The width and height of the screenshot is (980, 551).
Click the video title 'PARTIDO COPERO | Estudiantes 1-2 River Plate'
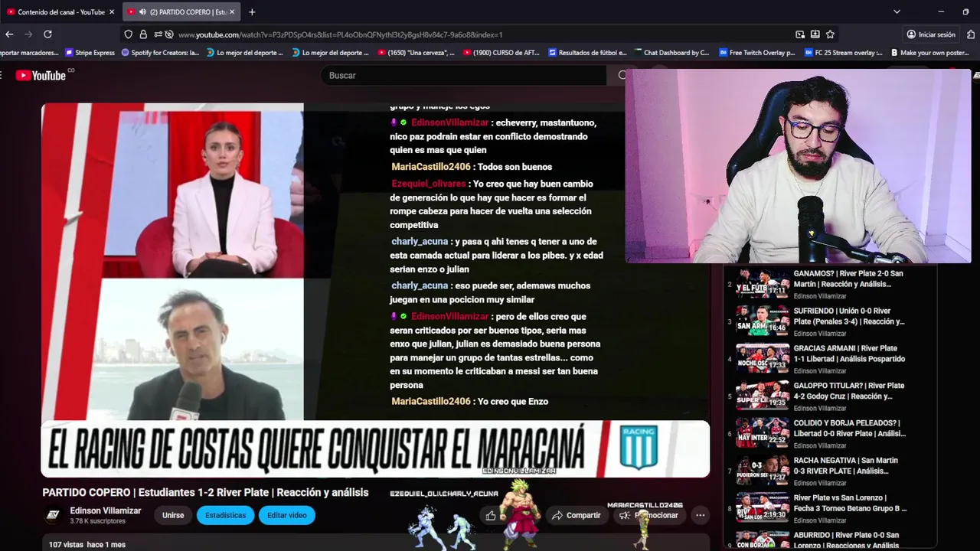point(205,493)
